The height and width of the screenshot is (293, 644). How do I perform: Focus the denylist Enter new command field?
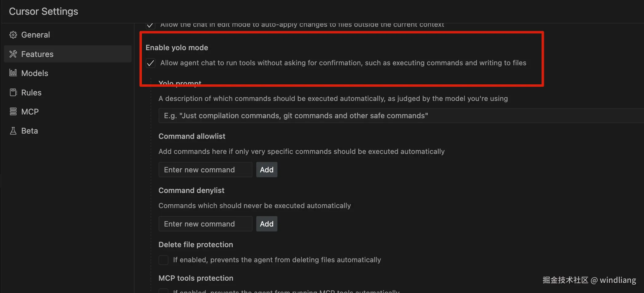205,224
